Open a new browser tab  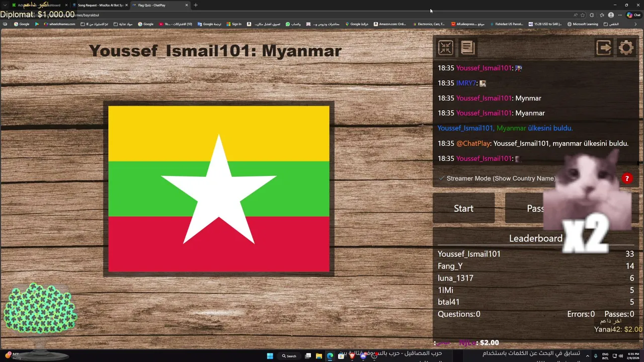coord(196,5)
